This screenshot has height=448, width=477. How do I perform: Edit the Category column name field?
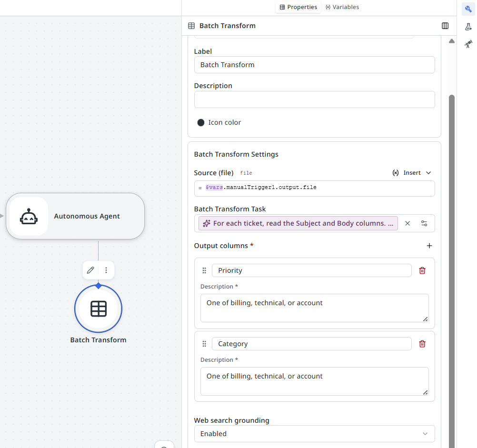tap(312, 344)
